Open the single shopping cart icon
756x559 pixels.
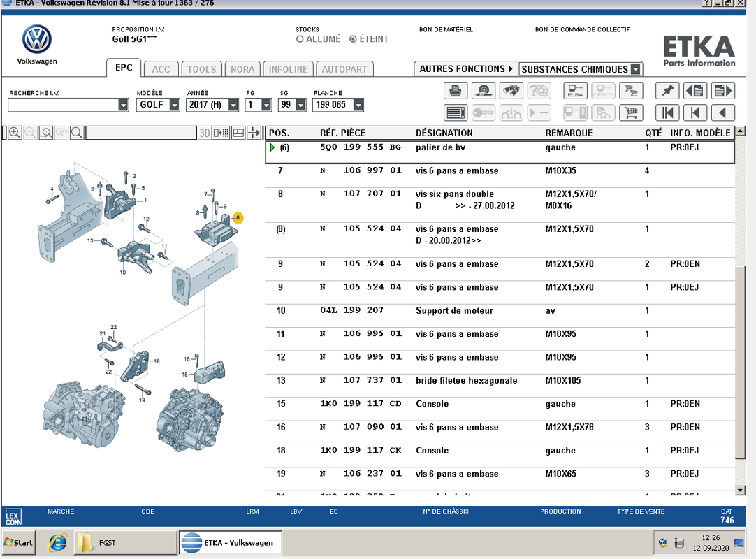pos(631,113)
